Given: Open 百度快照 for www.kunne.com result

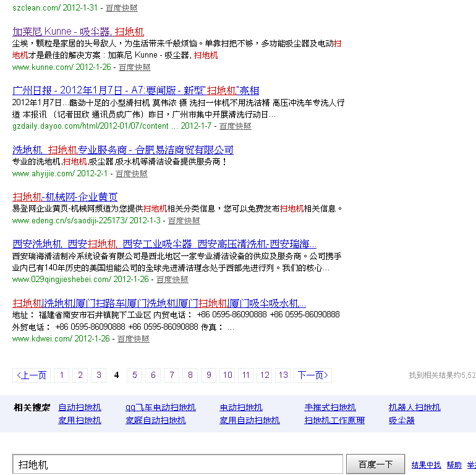Looking at the screenshot, I should [x=135, y=67].
